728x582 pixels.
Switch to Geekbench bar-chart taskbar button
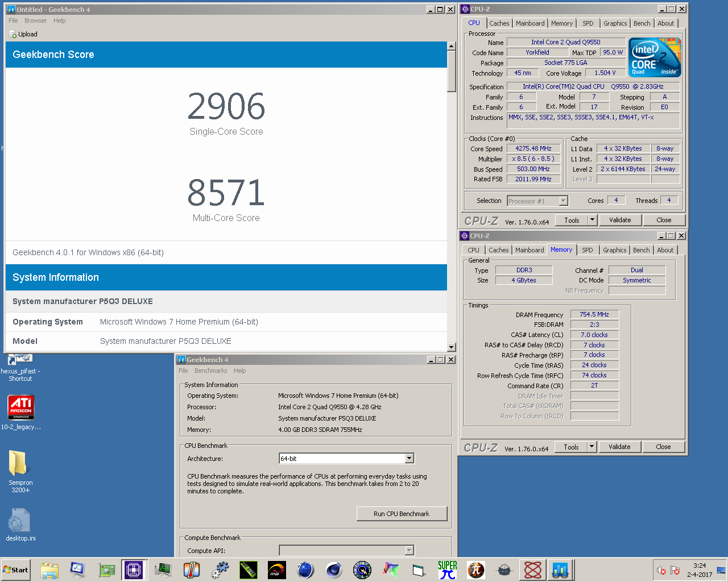[x=560, y=570]
